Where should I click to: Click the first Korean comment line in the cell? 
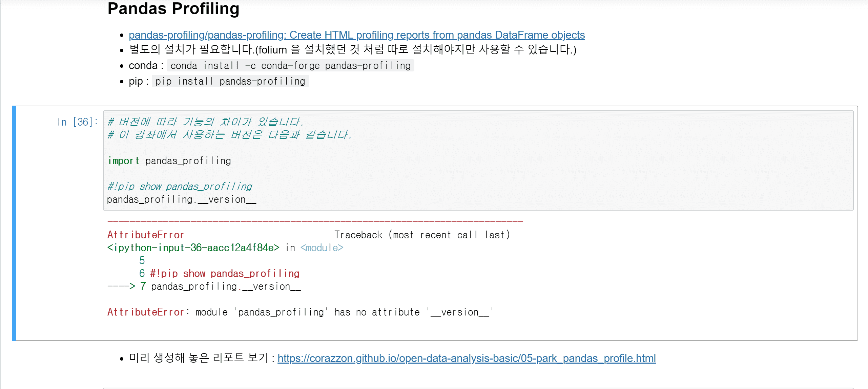[x=205, y=122]
